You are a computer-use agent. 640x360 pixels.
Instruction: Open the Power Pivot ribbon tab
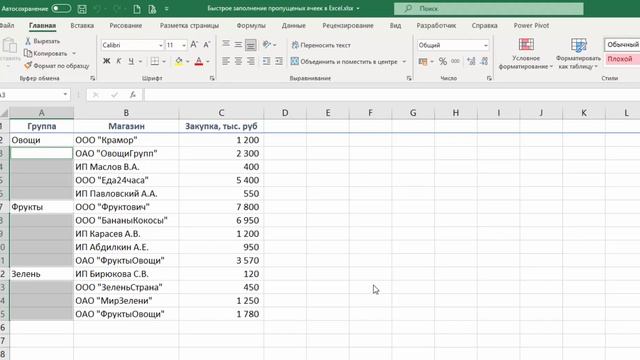pos(531,26)
